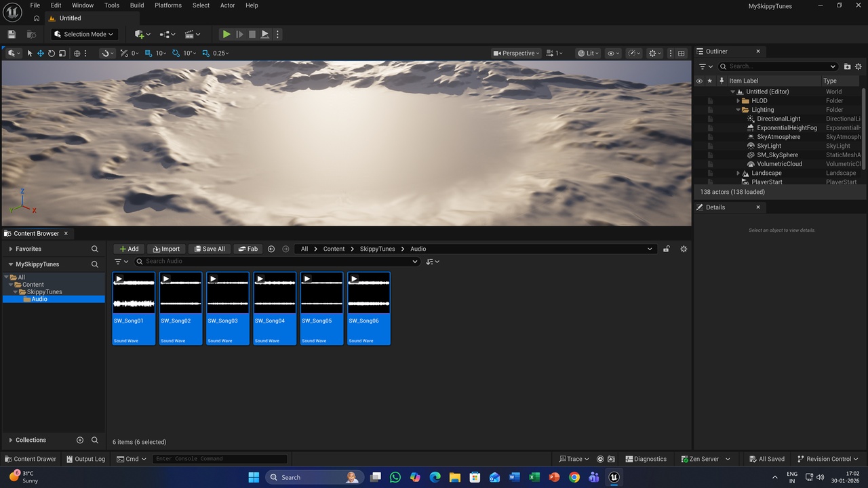The image size is (868, 488).
Task: Start Play in editor with green arrow
Action: [226, 34]
